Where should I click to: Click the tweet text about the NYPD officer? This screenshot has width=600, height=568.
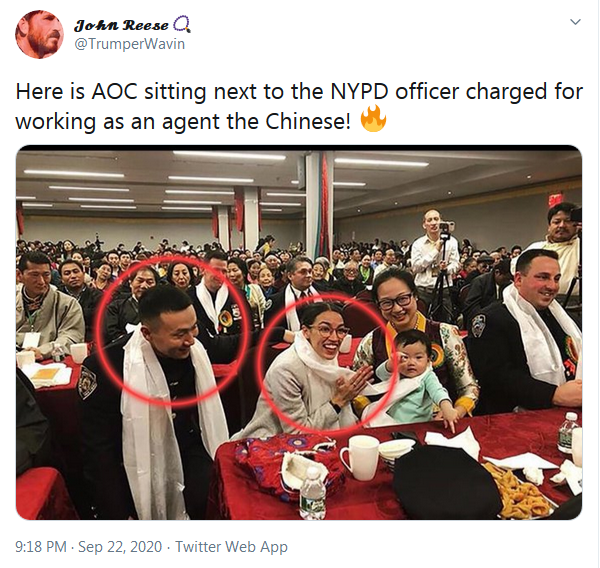coord(299,106)
